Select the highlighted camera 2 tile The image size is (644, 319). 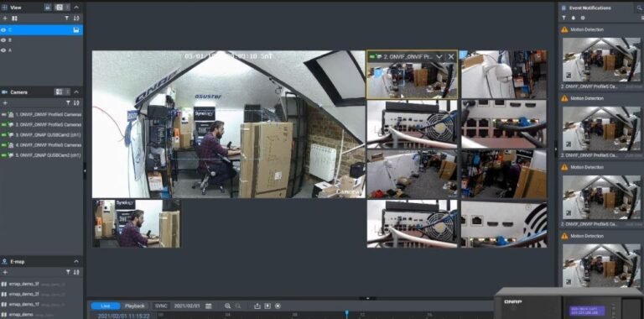(x=412, y=75)
